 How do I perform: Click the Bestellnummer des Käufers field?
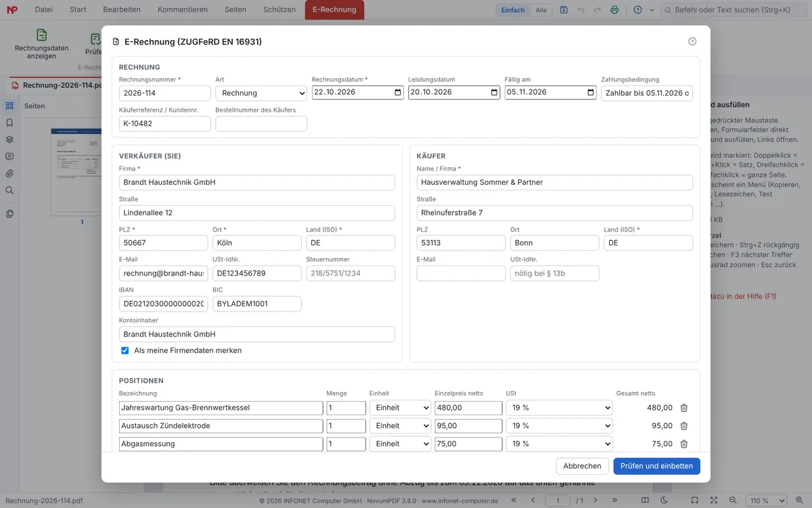[261, 124]
